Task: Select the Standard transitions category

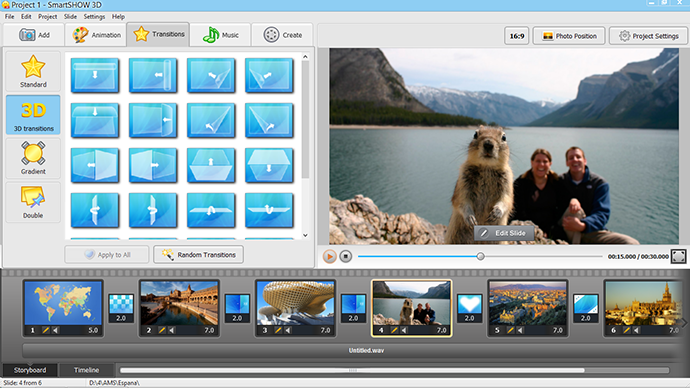Action: (x=33, y=71)
